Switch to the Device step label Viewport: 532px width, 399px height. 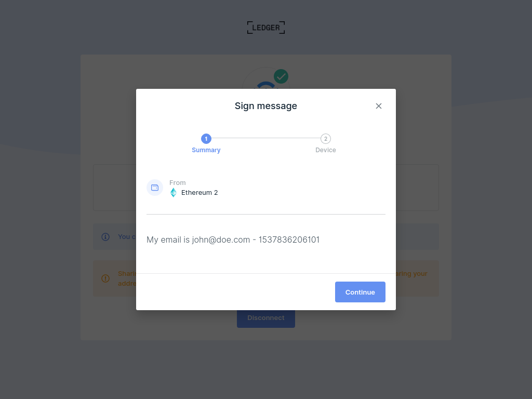326,150
